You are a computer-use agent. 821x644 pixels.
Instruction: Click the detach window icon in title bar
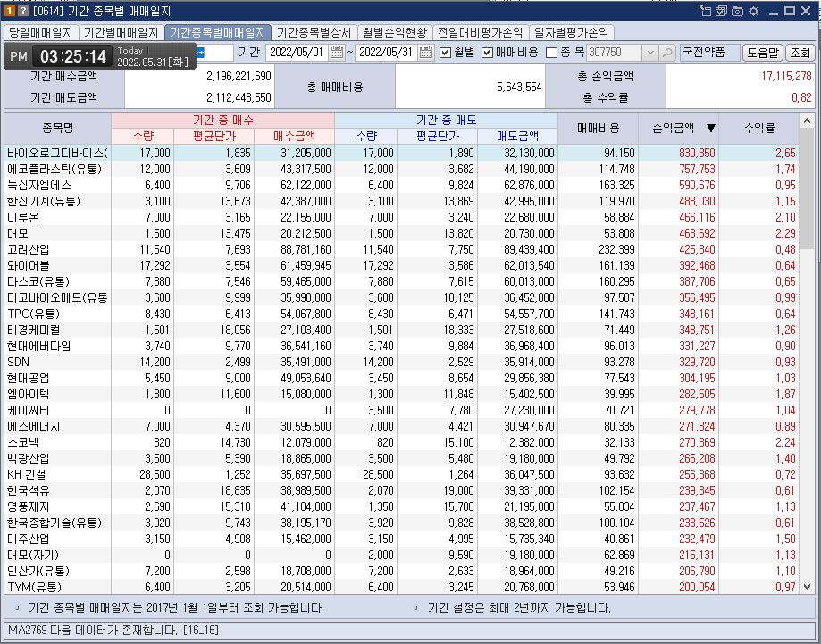coord(706,12)
